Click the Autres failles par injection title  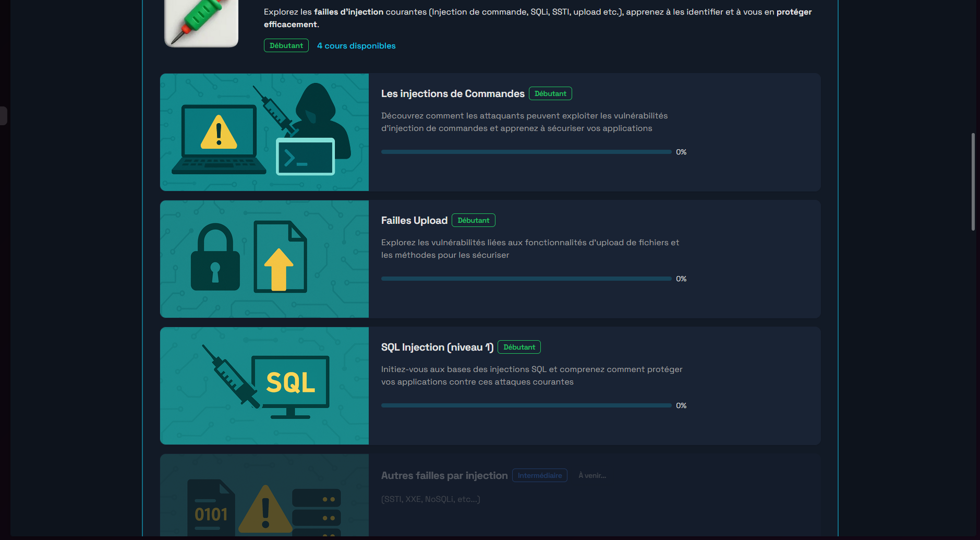tap(444, 475)
